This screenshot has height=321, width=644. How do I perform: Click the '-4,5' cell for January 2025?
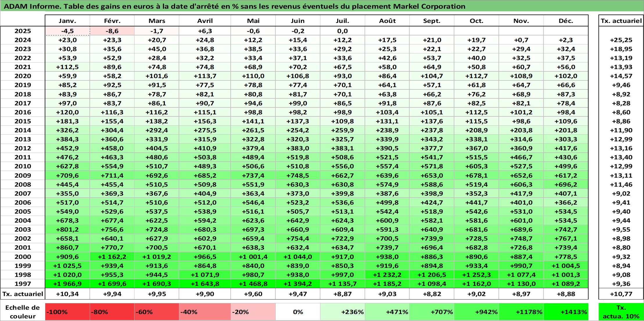[67, 31]
